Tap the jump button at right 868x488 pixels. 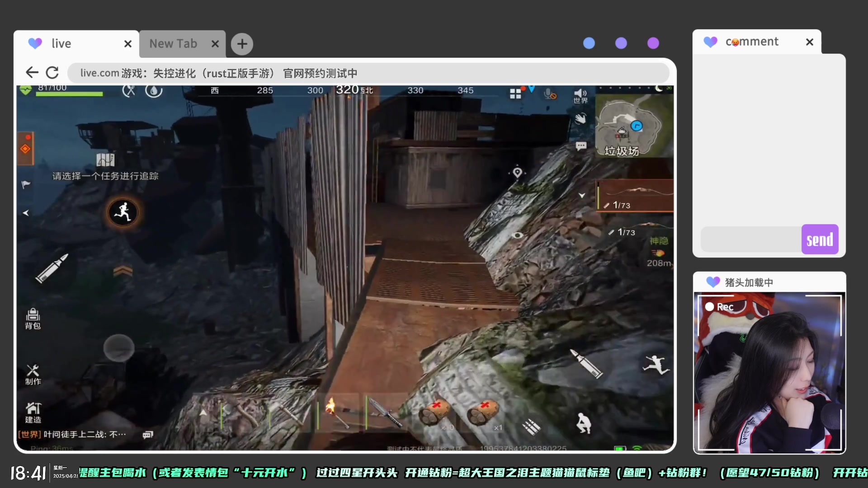(656, 365)
